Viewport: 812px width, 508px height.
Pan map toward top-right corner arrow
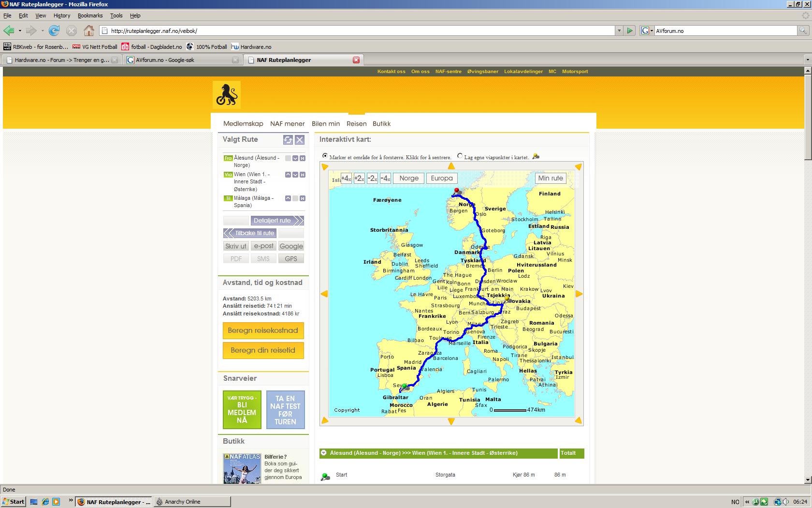click(x=578, y=167)
